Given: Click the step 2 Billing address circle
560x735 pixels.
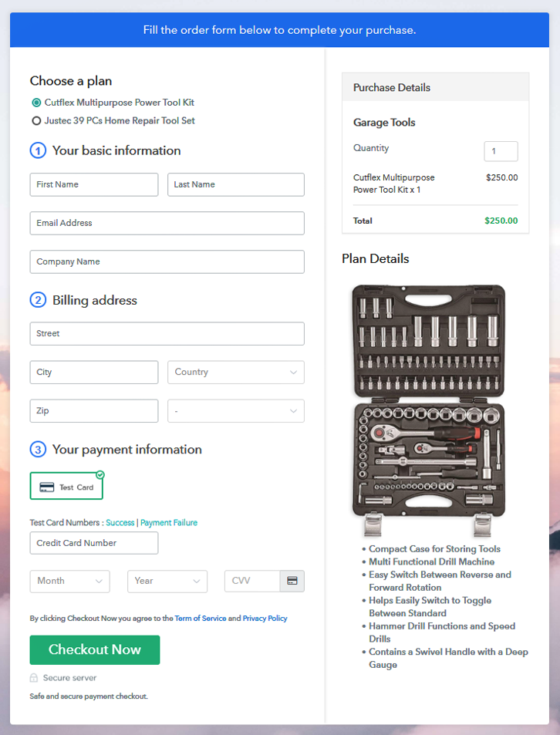Looking at the screenshot, I should coord(38,301).
